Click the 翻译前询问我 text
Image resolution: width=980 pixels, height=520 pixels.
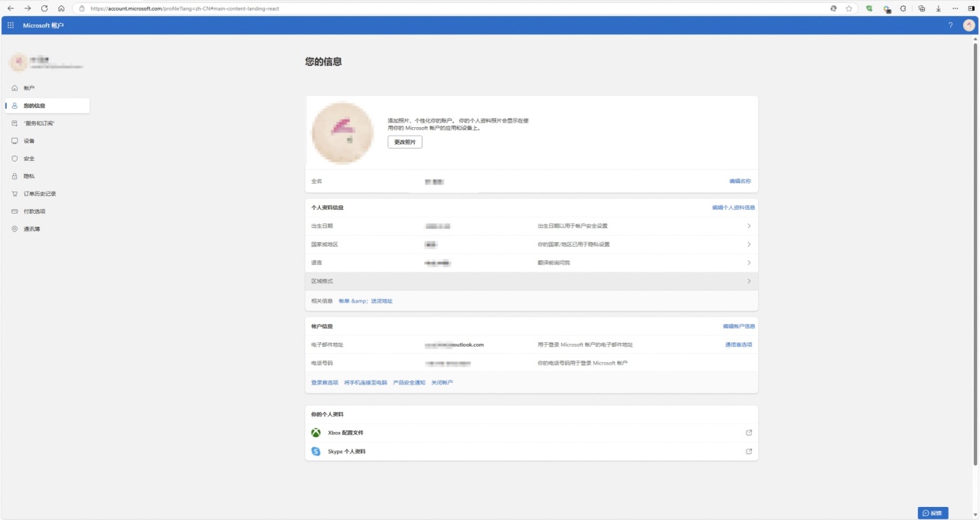pyautogui.click(x=554, y=263)
